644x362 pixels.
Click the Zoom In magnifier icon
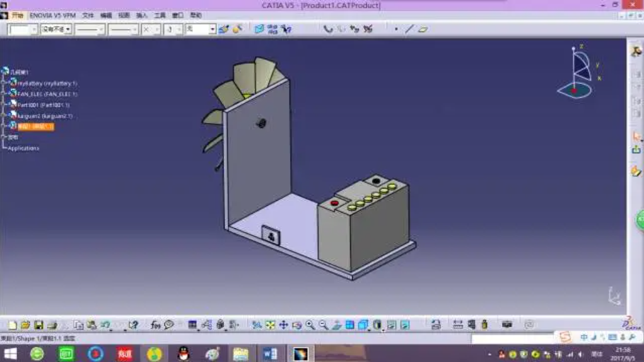(310, 325)
